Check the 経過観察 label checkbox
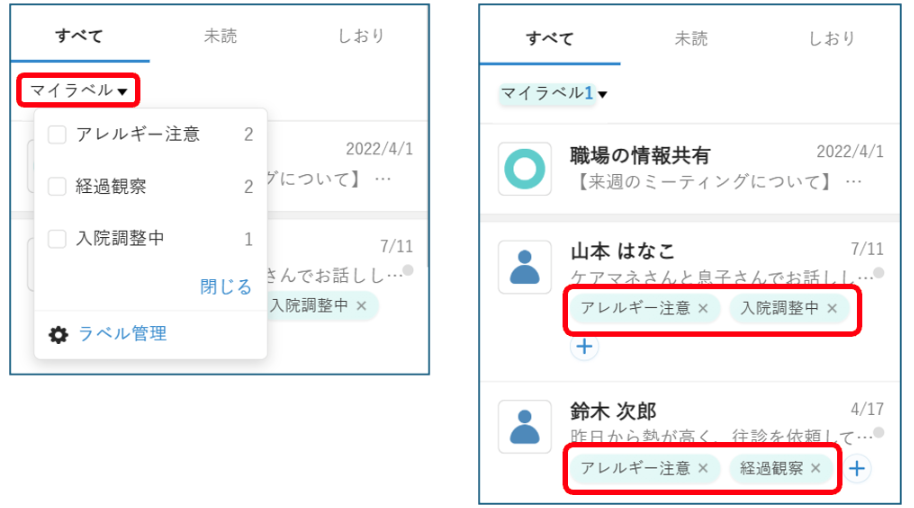Screen dimensions: 914x508 click(58, 186)
